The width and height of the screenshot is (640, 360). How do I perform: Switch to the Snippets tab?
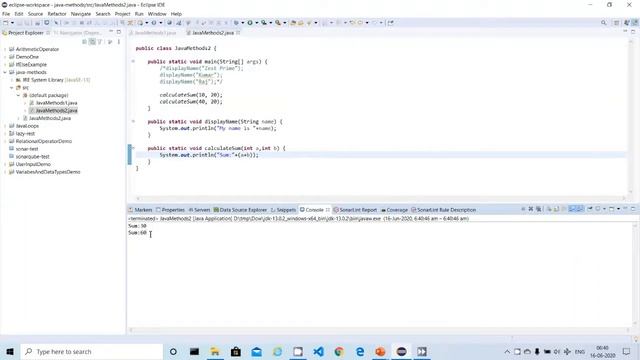(x=283, y=210)
